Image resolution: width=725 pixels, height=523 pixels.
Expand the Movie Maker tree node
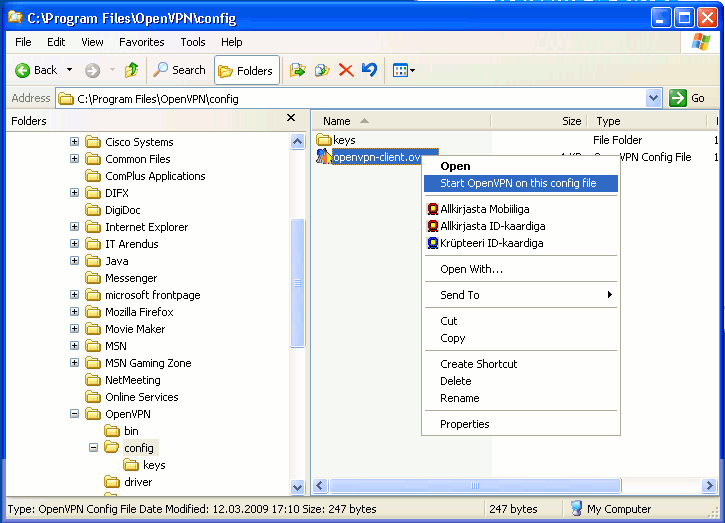pyautogui.click(x=74, y=329)
